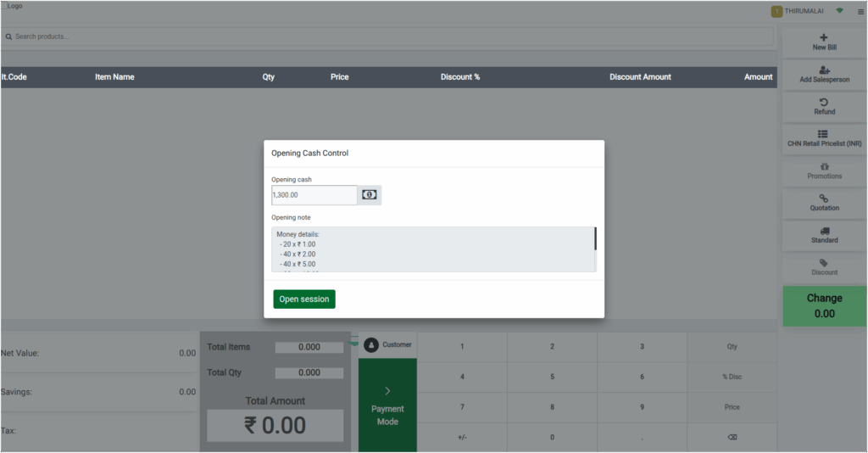This screenshot has height=453, width=868.
Task: Click the Discount Amount column header
Action: pos(640,77)
